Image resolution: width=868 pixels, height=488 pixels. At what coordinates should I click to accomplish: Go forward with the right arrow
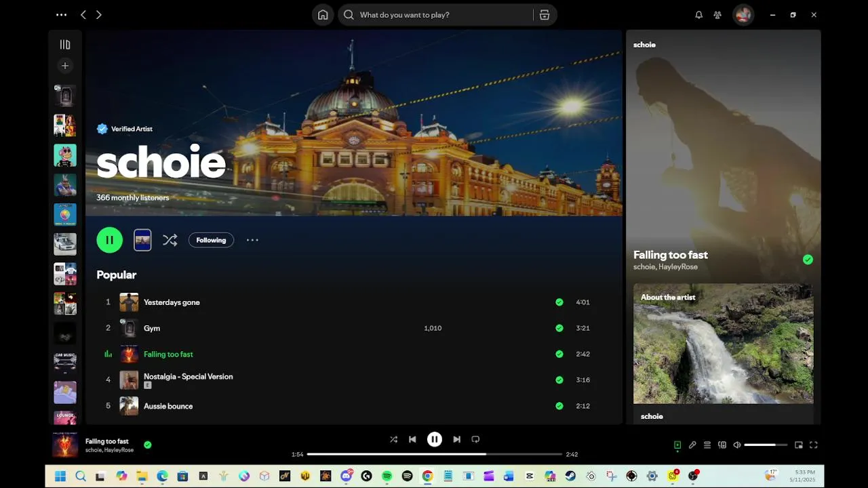[99, 14]
